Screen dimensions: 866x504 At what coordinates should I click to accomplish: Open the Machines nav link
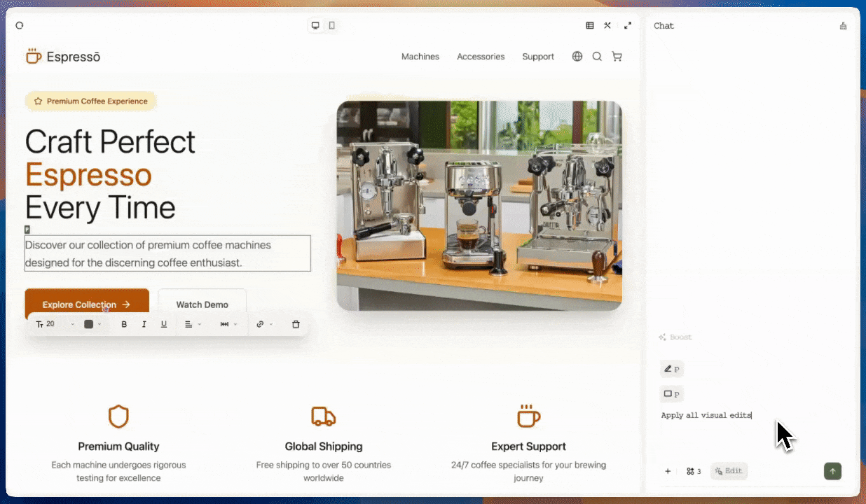[420, 57]
